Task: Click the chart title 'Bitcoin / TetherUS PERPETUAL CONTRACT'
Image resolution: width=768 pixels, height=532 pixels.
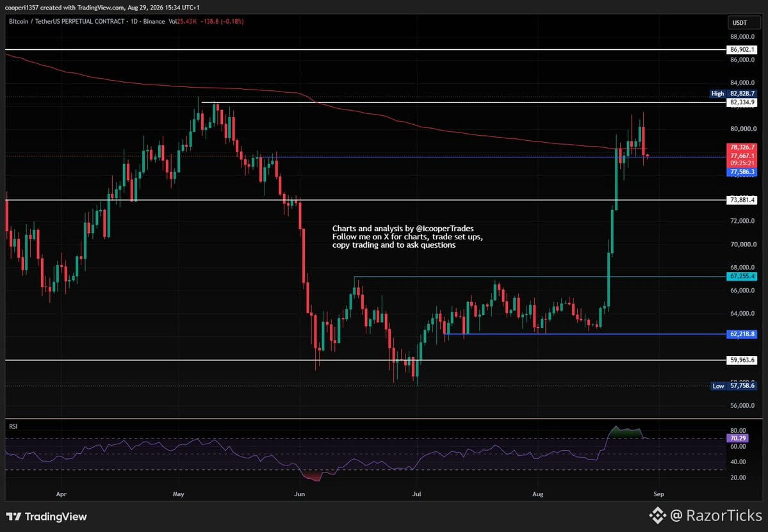Action: tap(66, 22)
